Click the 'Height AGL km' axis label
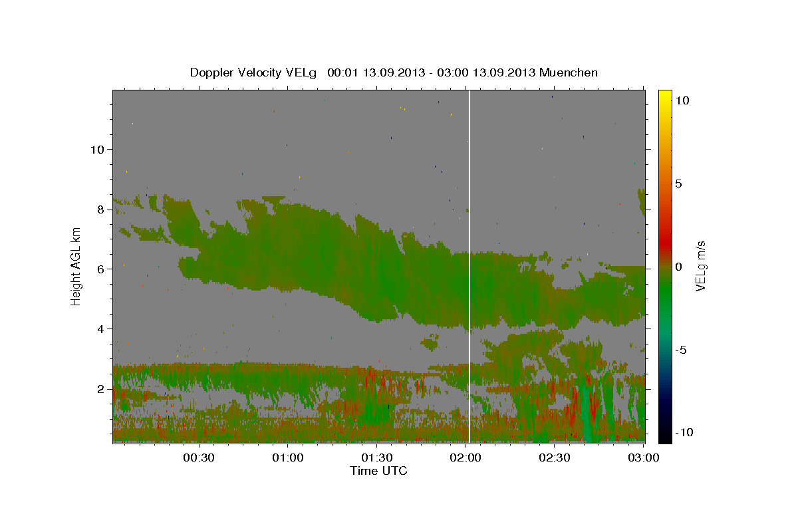798x532 pixels. (76, 265)
